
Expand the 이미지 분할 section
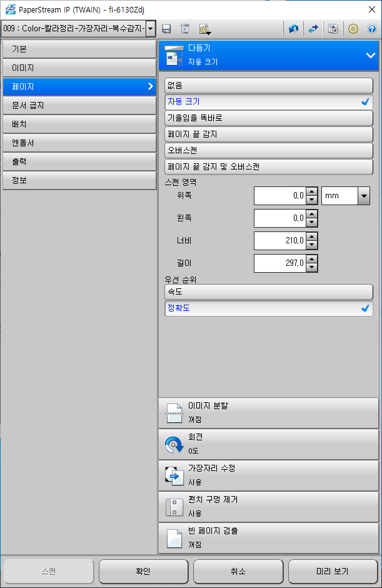pos(268,413)
